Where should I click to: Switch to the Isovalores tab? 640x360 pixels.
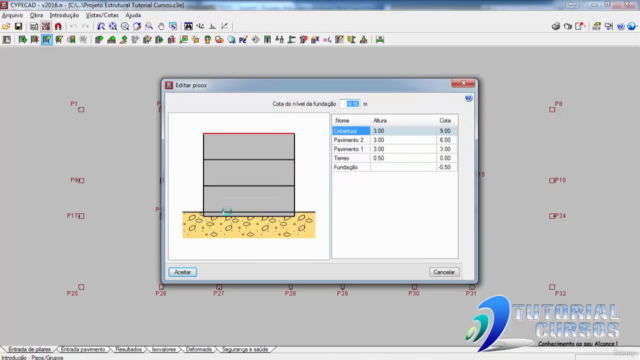[164, 349]
